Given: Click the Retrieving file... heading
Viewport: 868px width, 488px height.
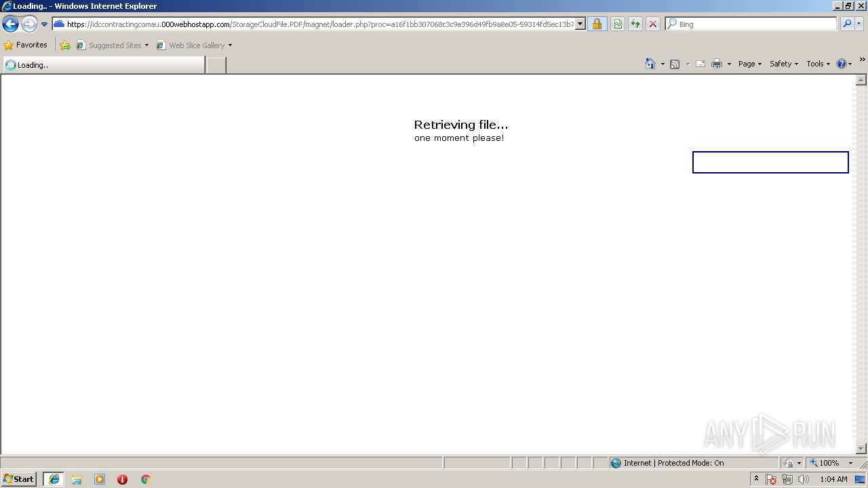Looking at the screenshot, I should (x=461, y=125).
